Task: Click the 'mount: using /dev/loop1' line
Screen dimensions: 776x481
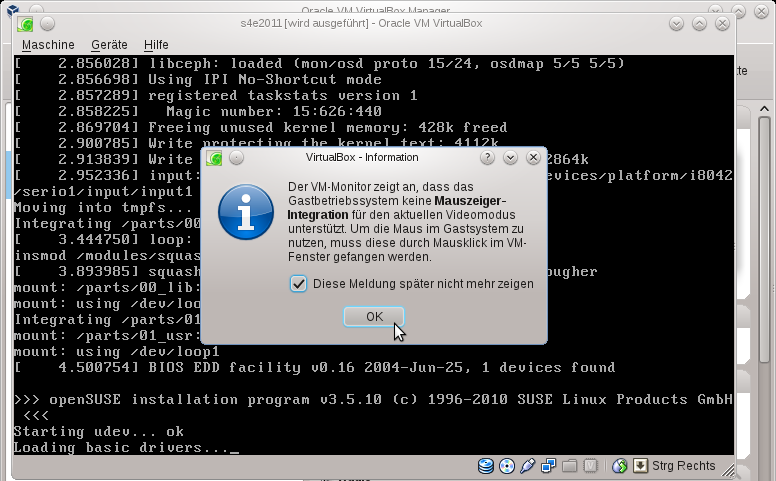Action: pos(117,351)
